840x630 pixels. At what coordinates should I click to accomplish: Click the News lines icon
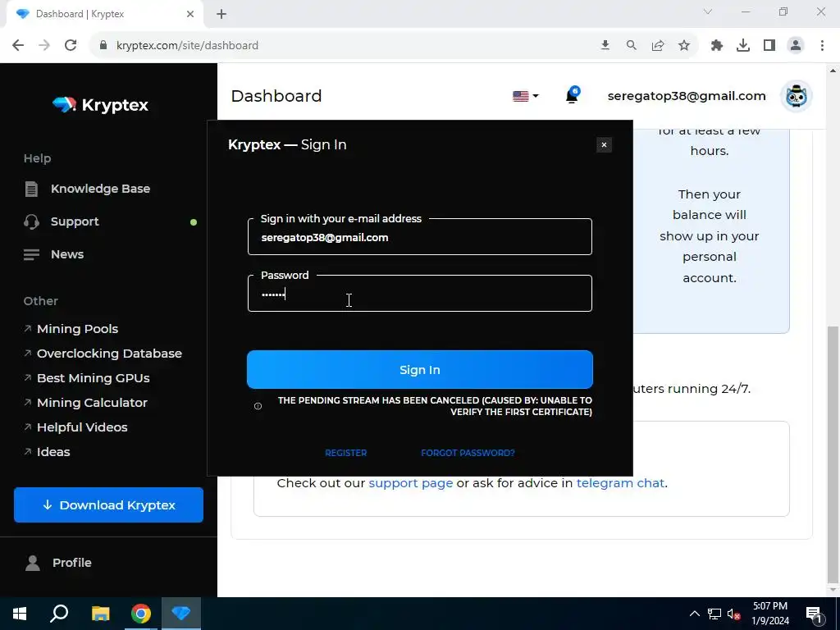pos(32,254)
